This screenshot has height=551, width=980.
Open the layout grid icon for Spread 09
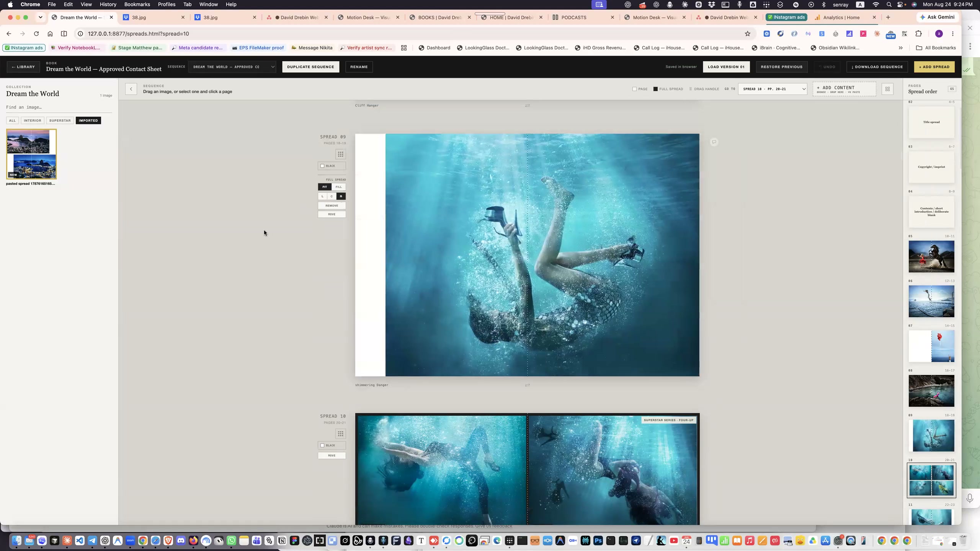pos(340,154)
